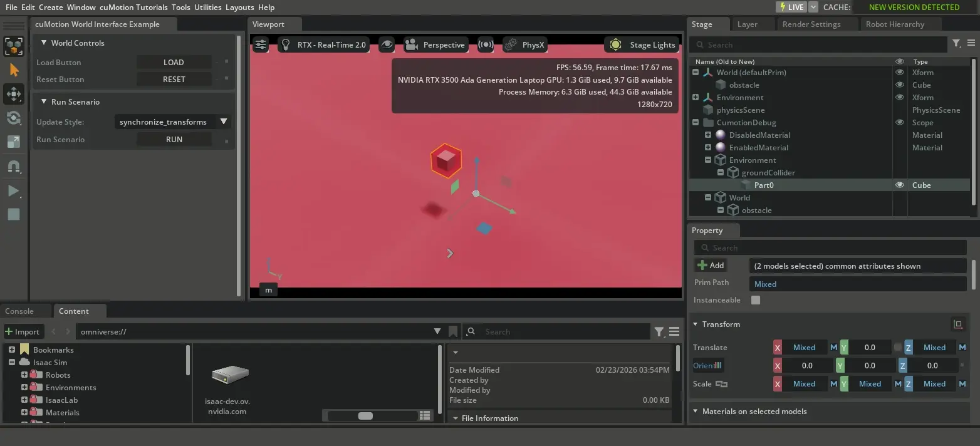Switch to the Render Settings tab
This screenshot has width=980, height=446.
[811, 24]
